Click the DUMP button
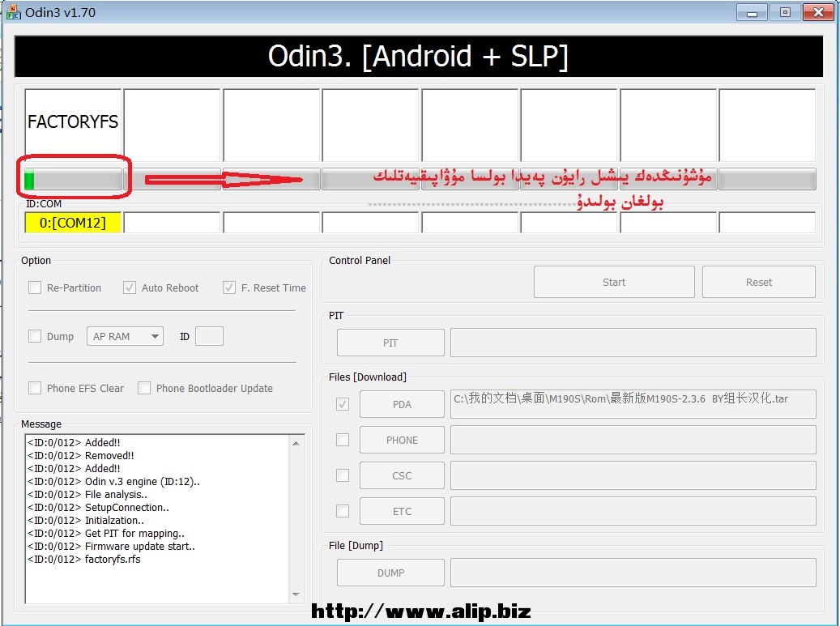This screenshot has height=626, width=840. pos(390,573)
